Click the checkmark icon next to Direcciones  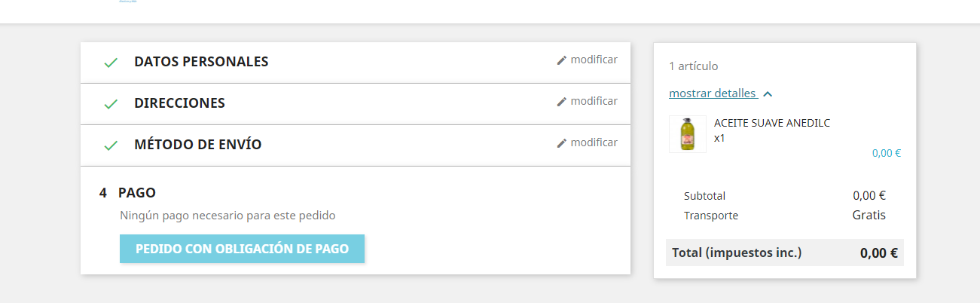(x=111, y=104)
